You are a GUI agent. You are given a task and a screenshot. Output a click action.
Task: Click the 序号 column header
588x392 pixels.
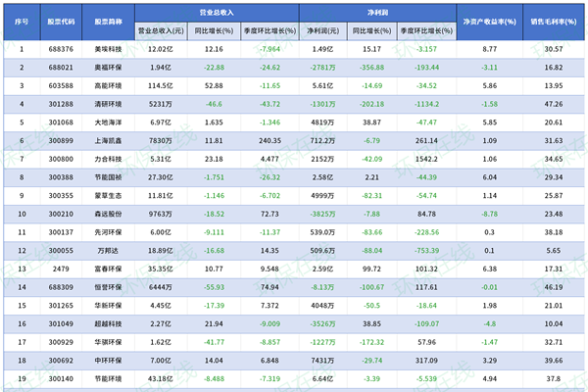[x=23, y=20]
